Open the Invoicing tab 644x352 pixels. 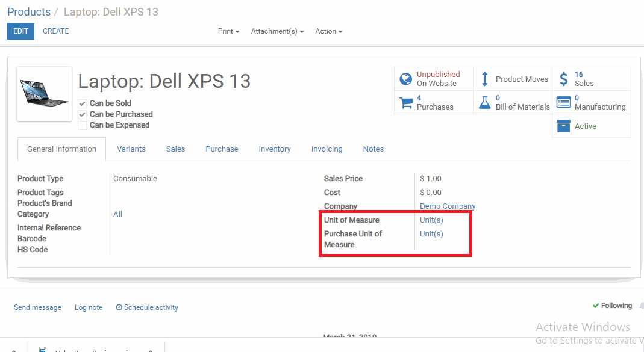pyautogui.click(x=327, y=149)
